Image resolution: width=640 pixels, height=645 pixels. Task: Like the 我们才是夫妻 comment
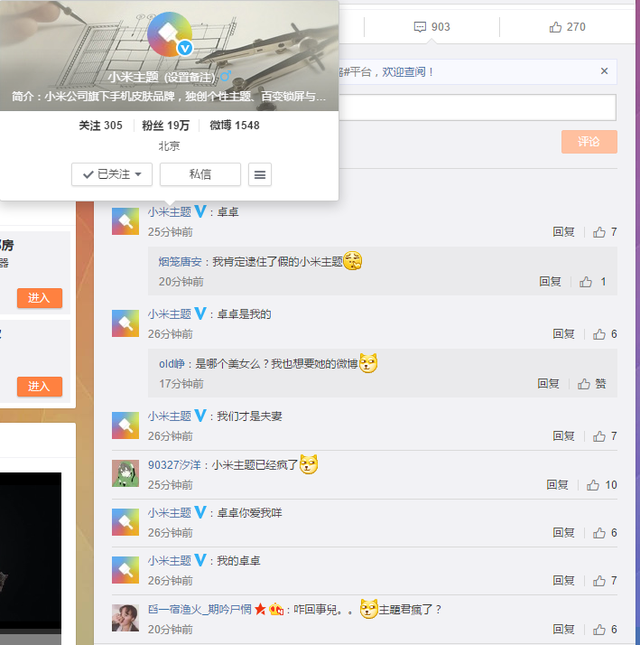[x=605, y=436]
